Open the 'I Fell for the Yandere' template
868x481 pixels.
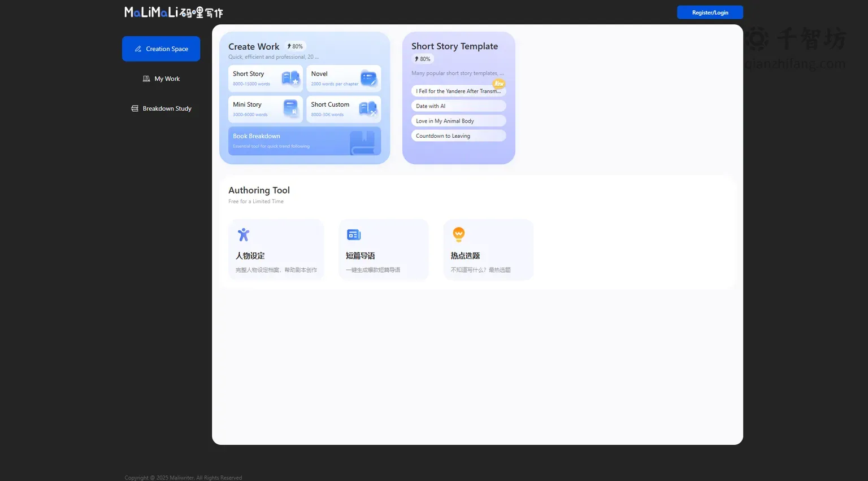tap(459, 91)
